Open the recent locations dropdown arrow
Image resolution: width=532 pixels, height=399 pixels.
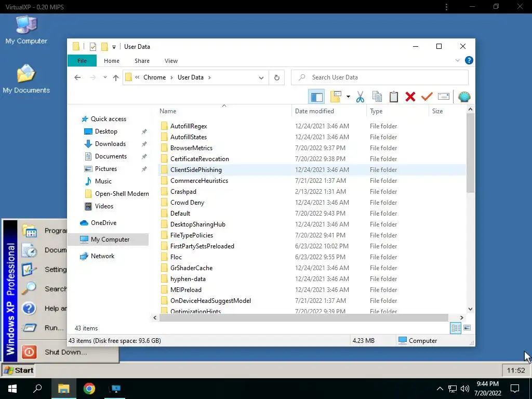[105, 77]
